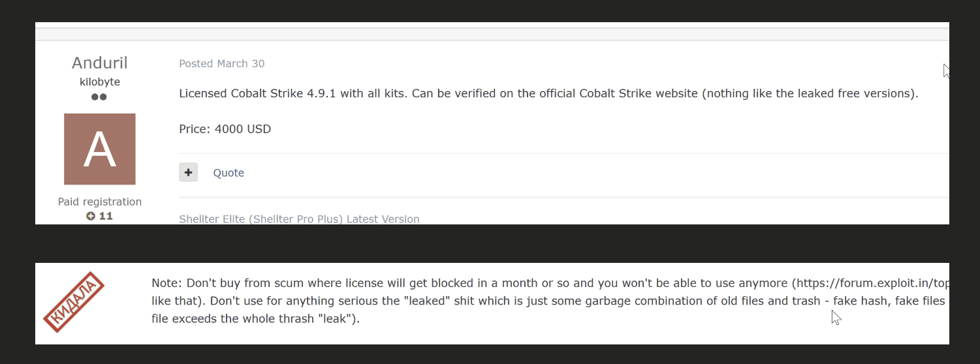Open the Posted March 30 timestamp

[x=222, y=63]
